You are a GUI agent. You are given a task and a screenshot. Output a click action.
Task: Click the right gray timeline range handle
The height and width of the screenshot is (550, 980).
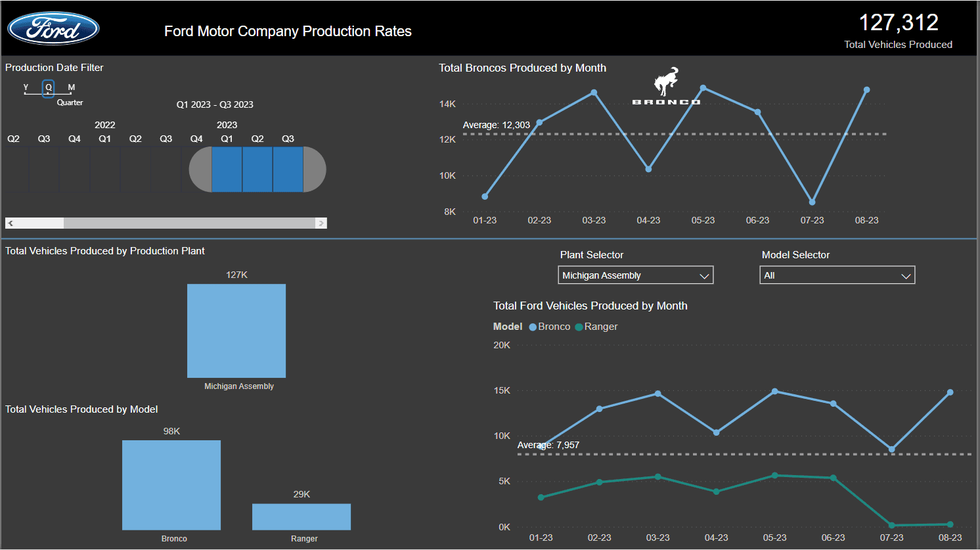[315, 170]
